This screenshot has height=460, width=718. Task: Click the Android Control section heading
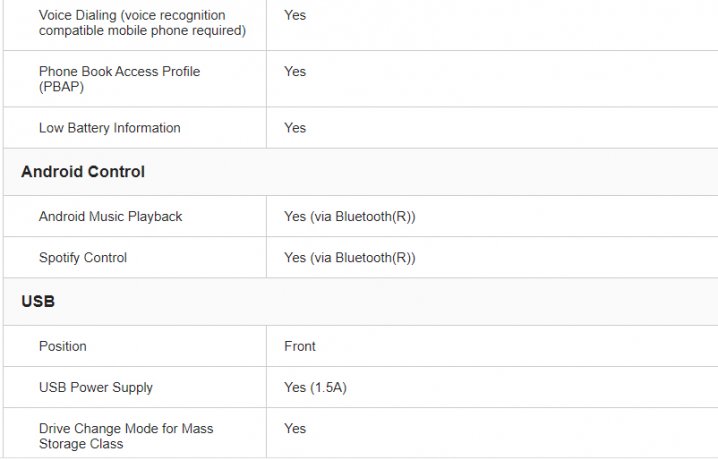click(83, 172)
